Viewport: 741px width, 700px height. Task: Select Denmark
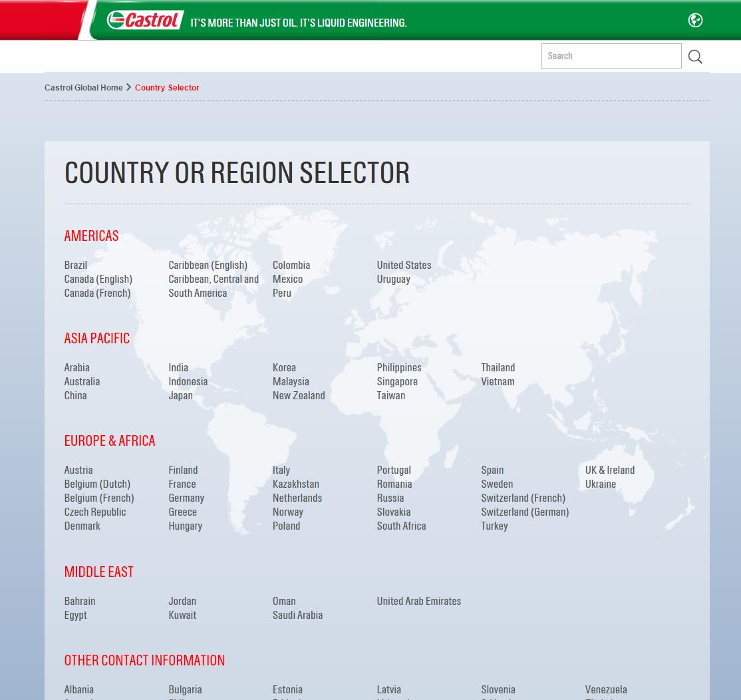click(x=82, y=526)
